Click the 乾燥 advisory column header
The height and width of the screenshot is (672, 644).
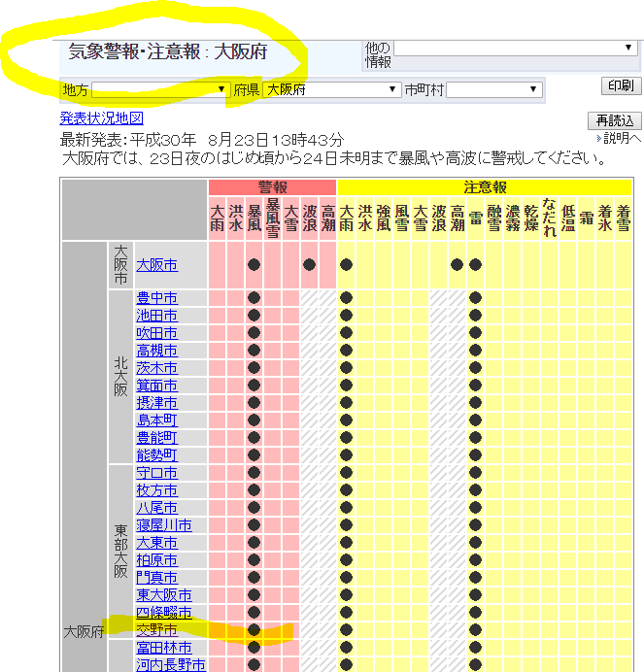pos(530,218)
